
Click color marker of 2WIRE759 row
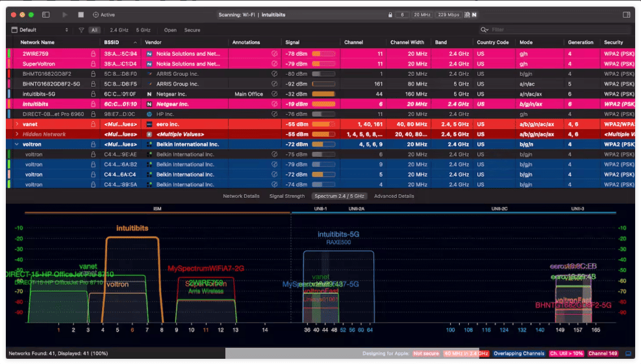click(9, 53)
